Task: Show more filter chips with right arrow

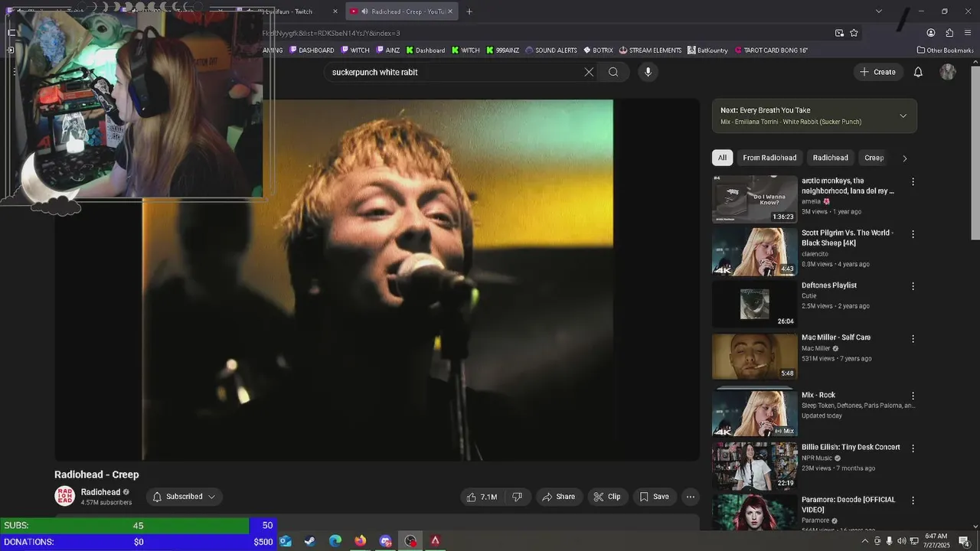Action: [x=904, y=158]
